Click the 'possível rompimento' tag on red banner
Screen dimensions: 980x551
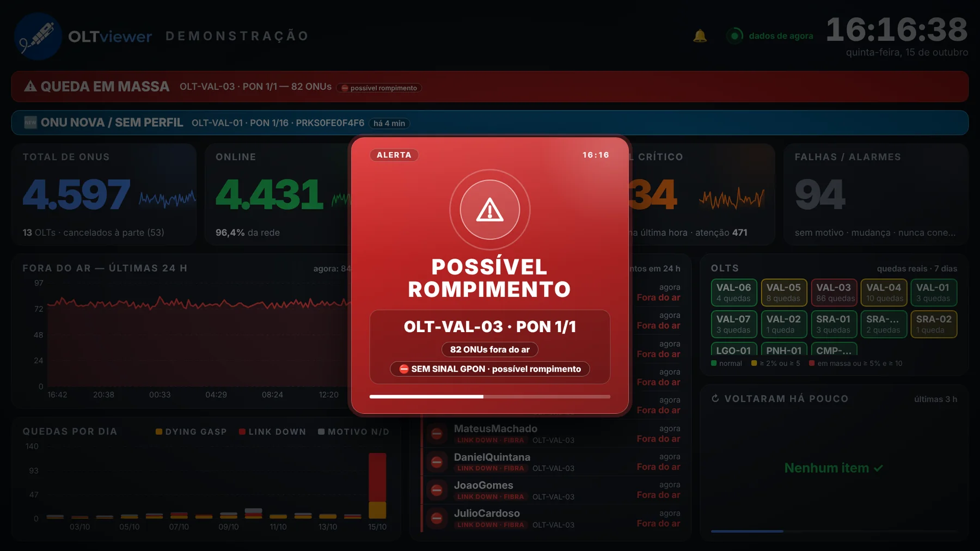point(379,88)
